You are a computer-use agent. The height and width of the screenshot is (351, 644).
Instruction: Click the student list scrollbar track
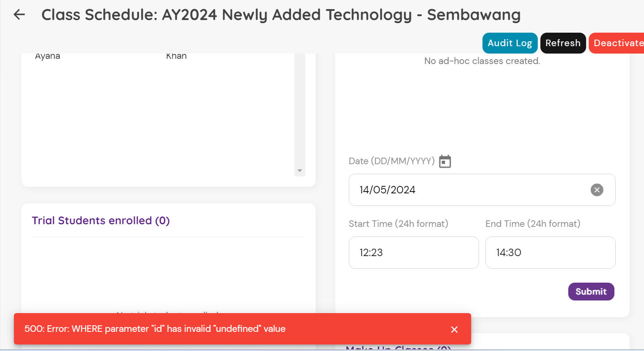300,113
